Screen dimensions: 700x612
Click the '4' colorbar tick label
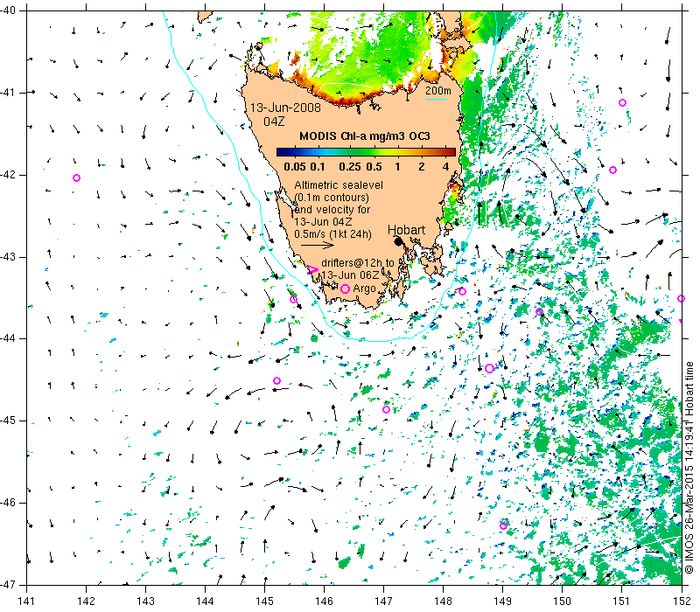[x=445, y=167]
